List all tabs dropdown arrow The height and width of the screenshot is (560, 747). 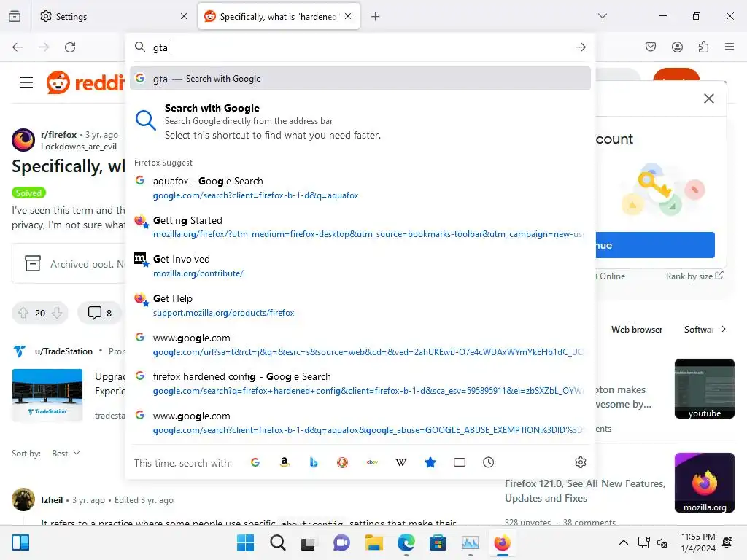(602, 16)
